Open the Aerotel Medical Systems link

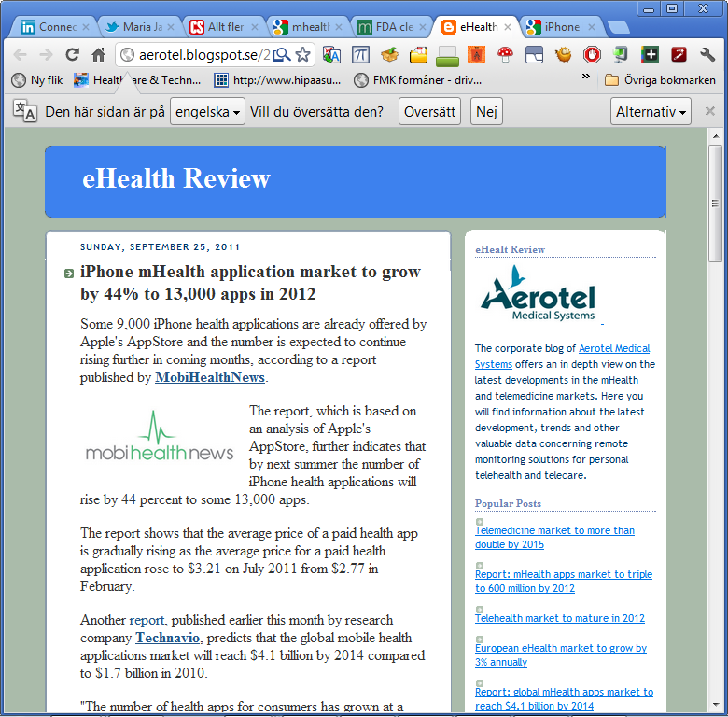pyautogui.click(x=562, y=357)
